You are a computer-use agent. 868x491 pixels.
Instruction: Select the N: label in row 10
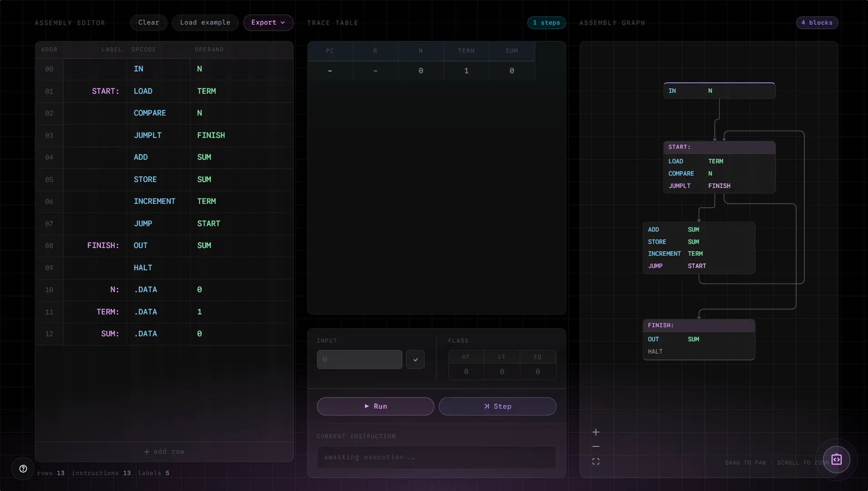[115, 290]
